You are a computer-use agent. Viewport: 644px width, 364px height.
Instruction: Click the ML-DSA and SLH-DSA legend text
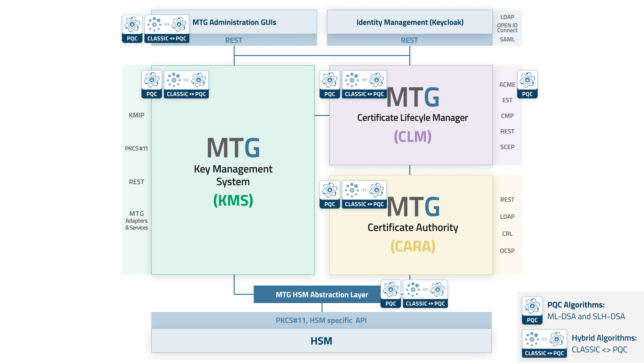point(586,316)
